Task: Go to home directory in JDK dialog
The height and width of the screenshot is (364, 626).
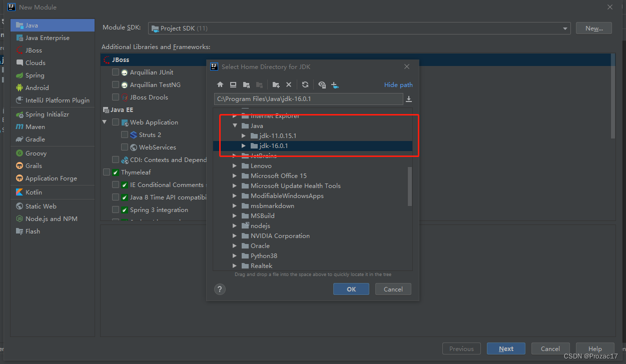Action: [220, 84]
